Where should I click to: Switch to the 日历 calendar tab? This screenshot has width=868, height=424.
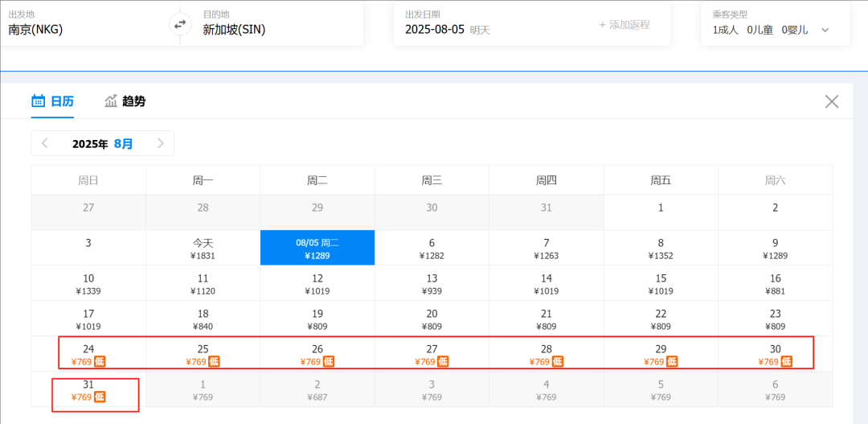(52, 101)
